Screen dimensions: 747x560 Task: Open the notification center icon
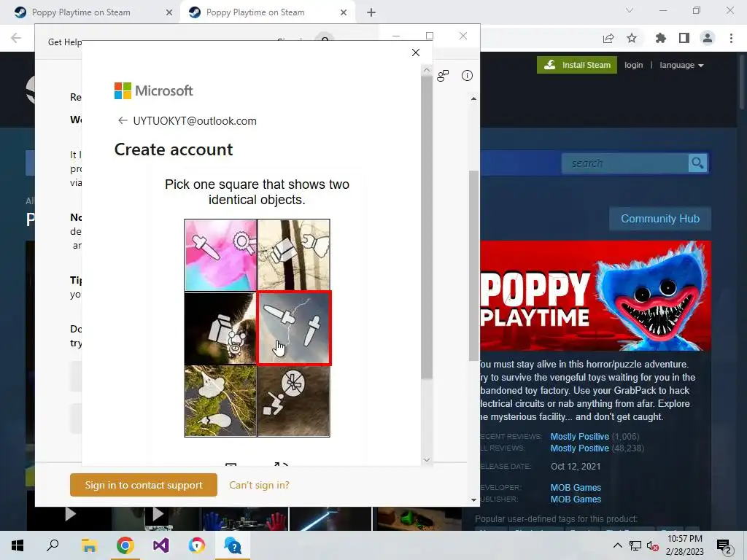tap(724, 546)
